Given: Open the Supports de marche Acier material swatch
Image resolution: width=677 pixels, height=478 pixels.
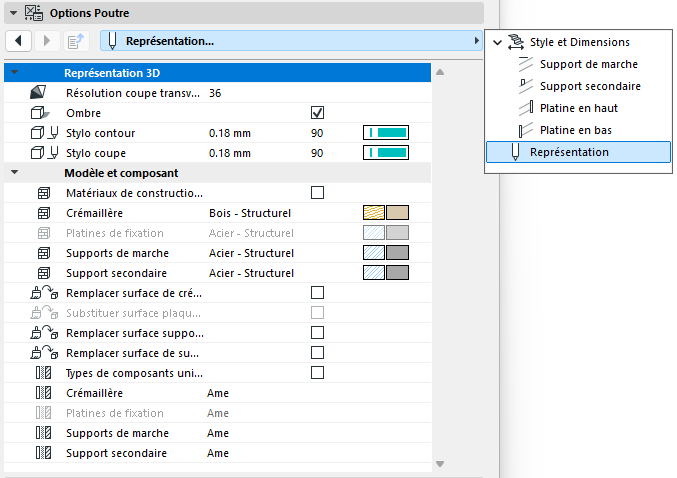Looking at the screenshot, I should [386, 253].
